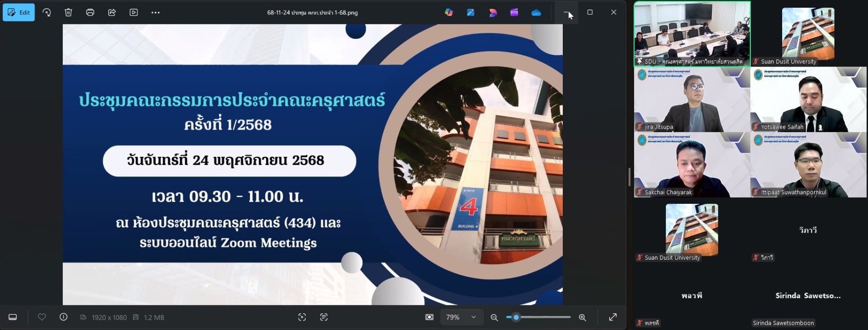Print the image via printer icon
The height and width of the screenshot is (330, 868).
(x=90, y=13)
